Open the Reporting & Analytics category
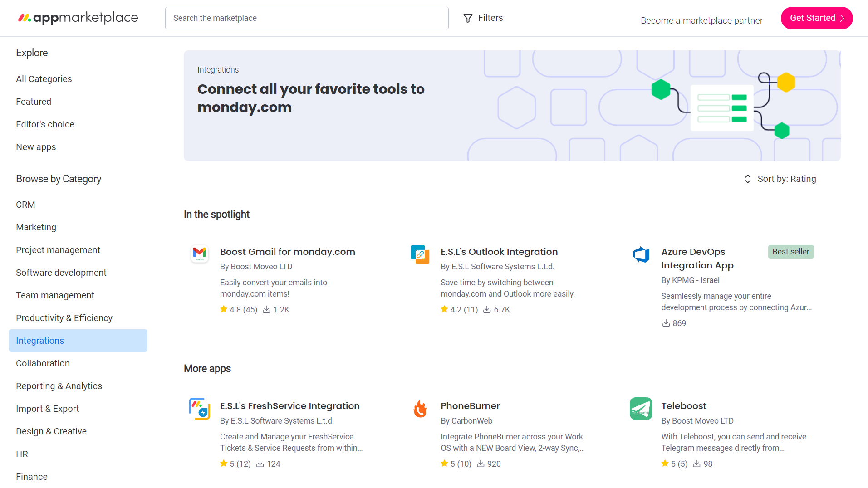 tap(59, 386)
